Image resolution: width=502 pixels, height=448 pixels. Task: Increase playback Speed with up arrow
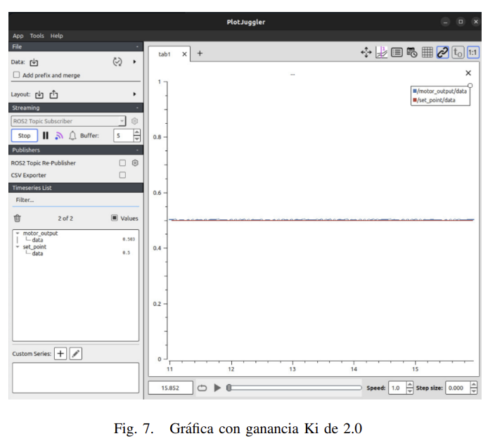(x=409, y=385)
